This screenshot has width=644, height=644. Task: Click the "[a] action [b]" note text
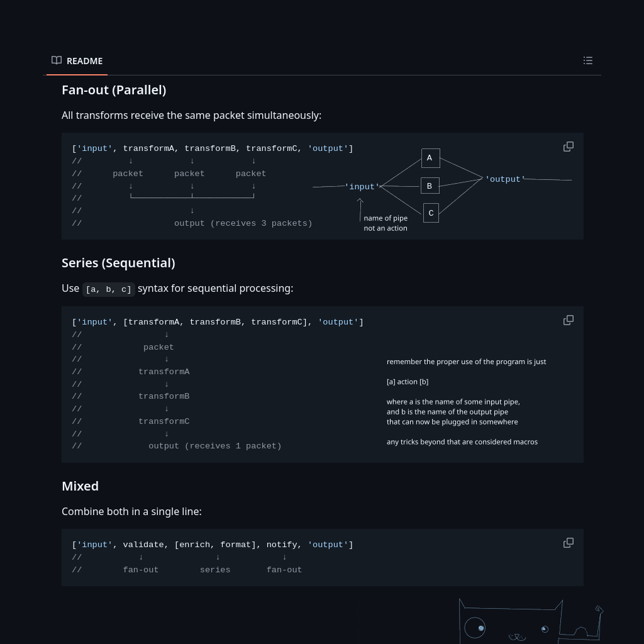408,382
